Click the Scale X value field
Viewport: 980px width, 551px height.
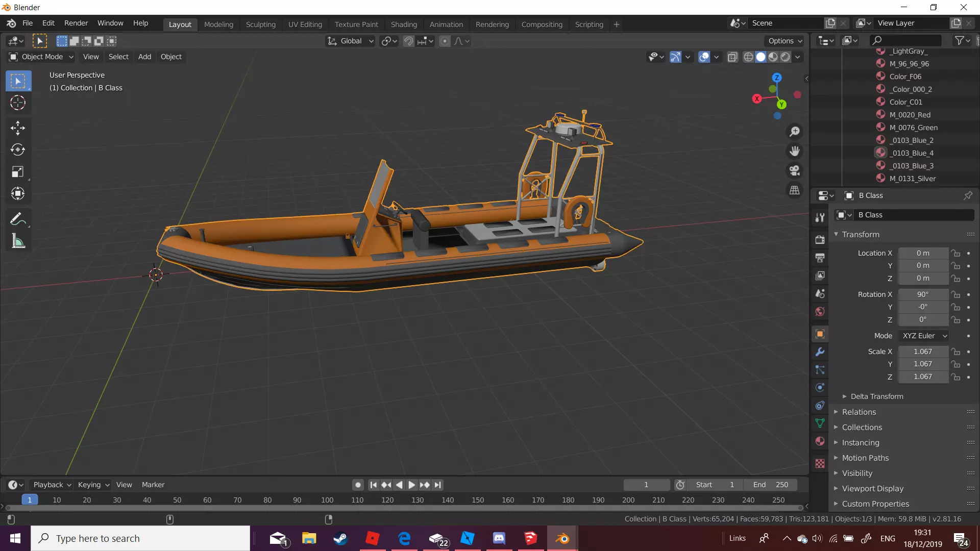point(923,352)
